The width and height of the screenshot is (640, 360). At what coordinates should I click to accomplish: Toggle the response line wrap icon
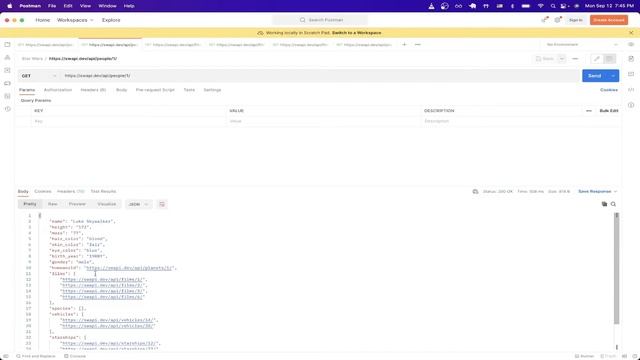pyautogui.click(x=162, y=204)
